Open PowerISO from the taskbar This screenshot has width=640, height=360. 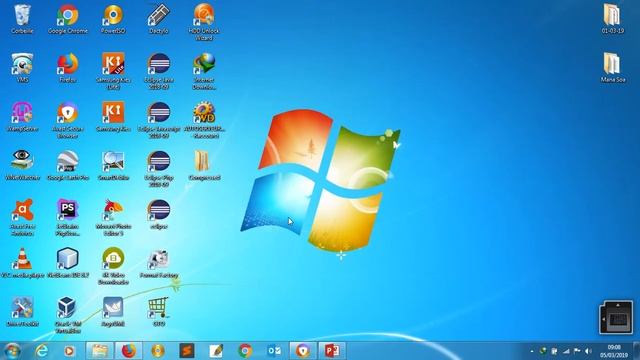158,351
